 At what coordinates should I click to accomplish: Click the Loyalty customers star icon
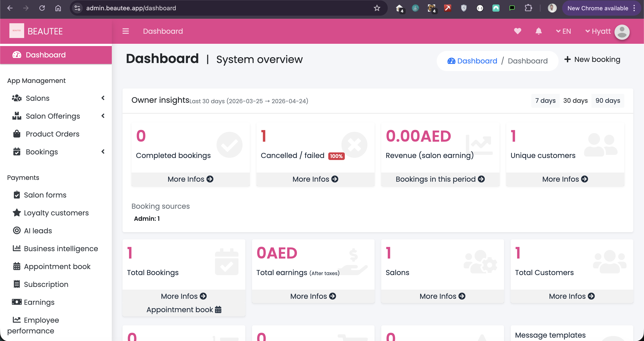coord(17,213)
